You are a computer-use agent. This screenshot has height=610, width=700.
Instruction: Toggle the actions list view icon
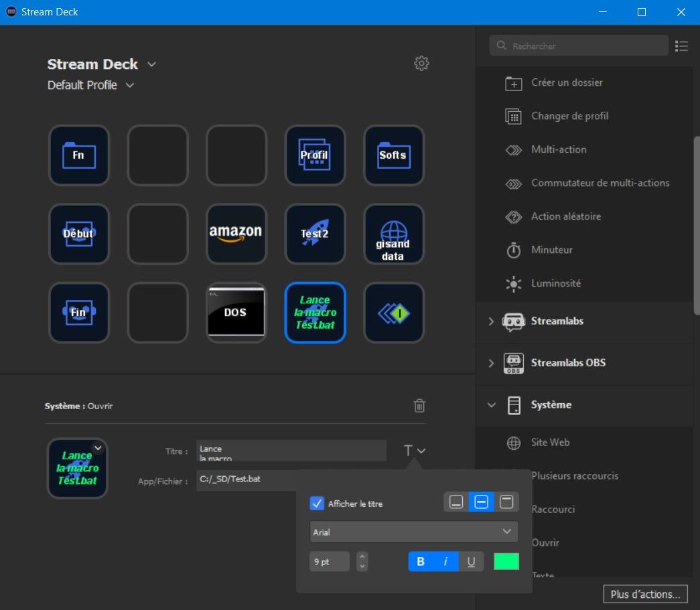click(681, 46)
